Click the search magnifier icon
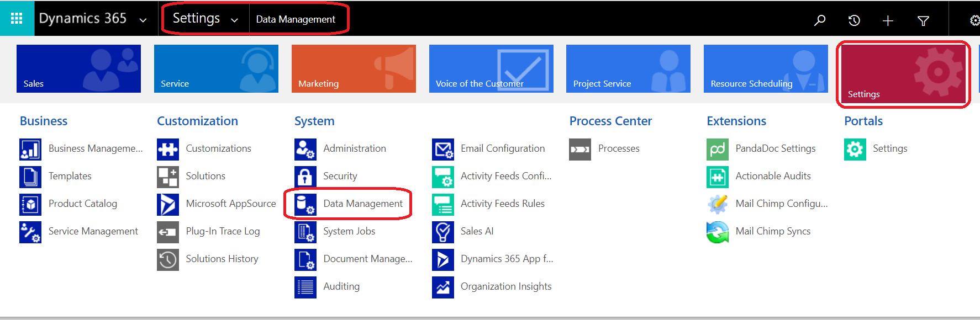Image resolution: width=980 pixels, height=320 pixels. tap(820, 20)
